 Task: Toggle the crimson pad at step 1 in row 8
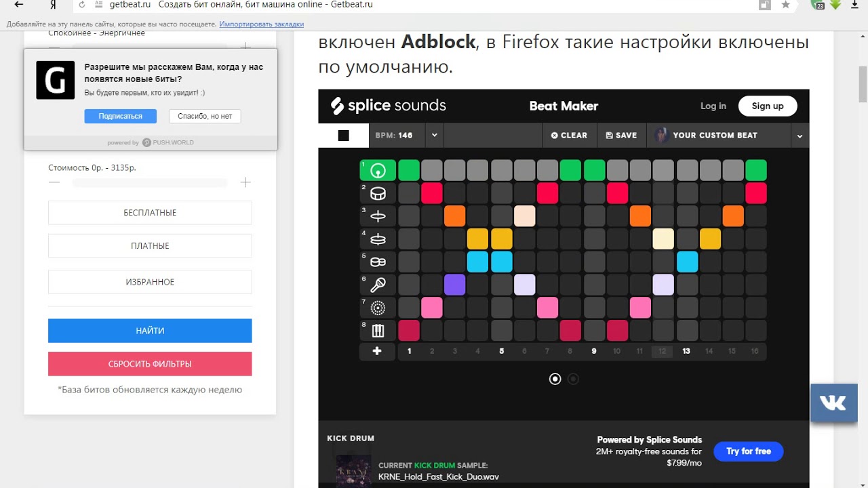[409, 331]
